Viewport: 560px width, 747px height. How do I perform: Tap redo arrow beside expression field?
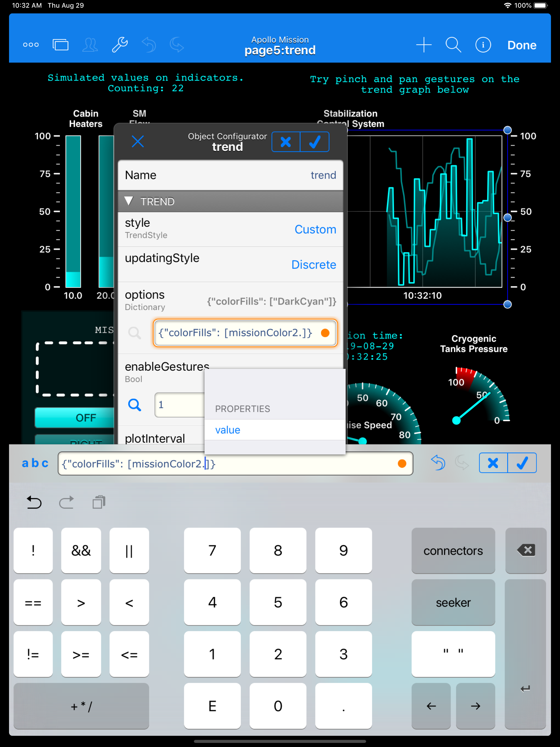tap(462, 463)
